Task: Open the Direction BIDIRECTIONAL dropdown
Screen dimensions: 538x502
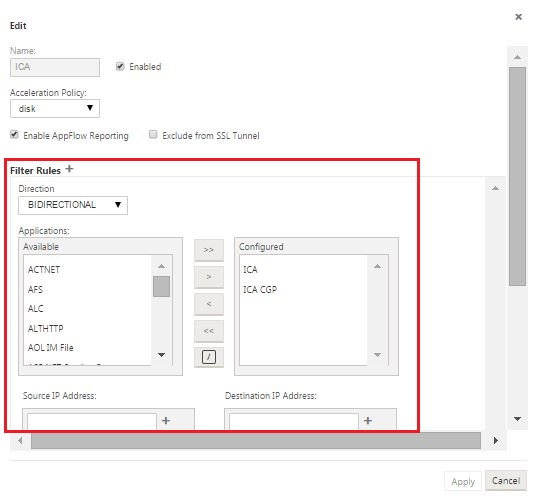Action: [73, 205]
